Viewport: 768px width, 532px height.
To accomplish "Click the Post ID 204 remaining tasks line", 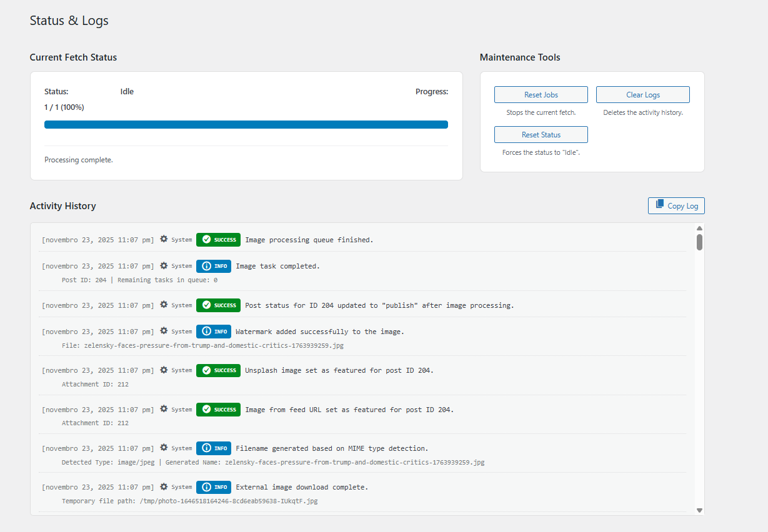I will tap(139, 280).
